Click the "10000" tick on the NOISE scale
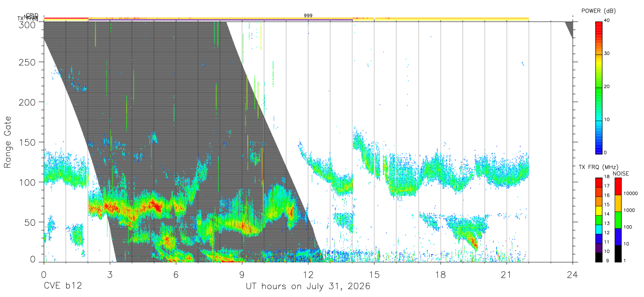644x297 pixels. pyautogui.click(x=631, y=193)
